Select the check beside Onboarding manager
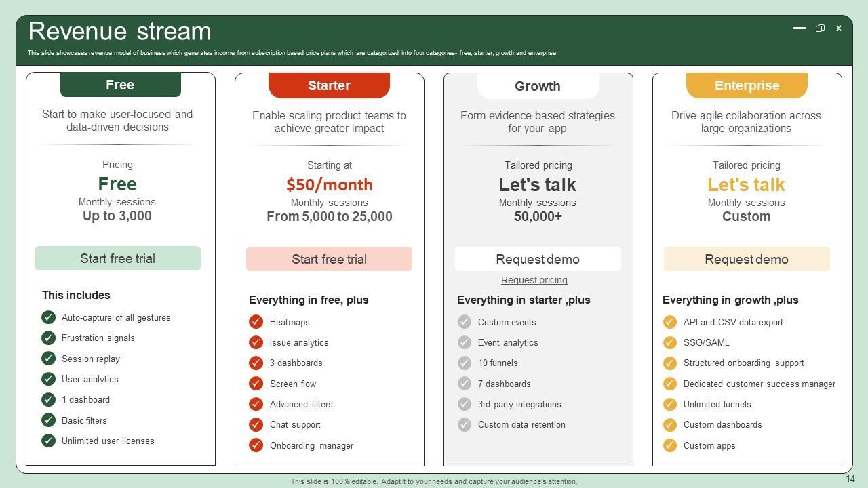This screenshot has width=868, height=488. 256,445
